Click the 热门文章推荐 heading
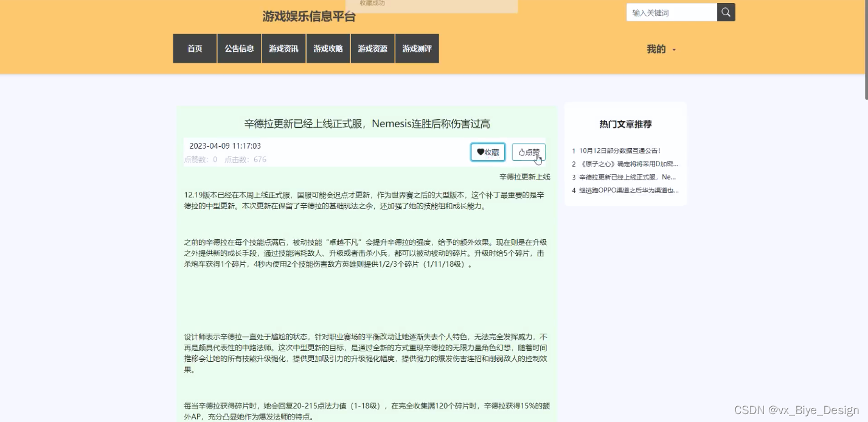Image resolution: width=868 pixels, height=422 pixels. pyautogui.click(x=625, y=124)
